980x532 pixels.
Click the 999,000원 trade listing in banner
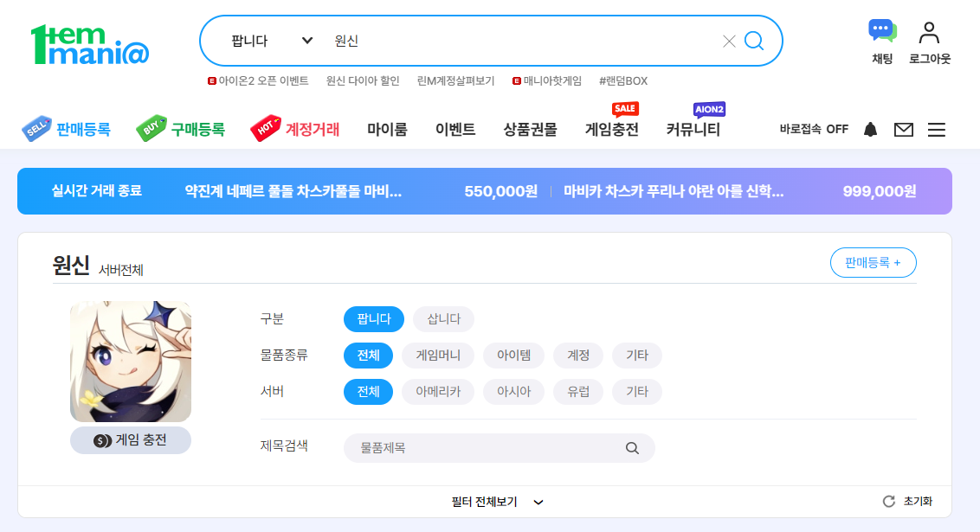(x=740, y=191)
